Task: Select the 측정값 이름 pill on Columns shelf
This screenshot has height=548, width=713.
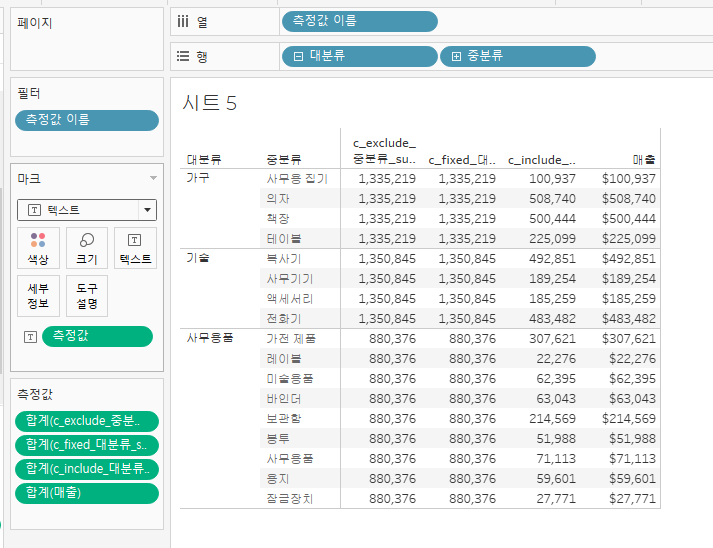Action: point(360,21)
